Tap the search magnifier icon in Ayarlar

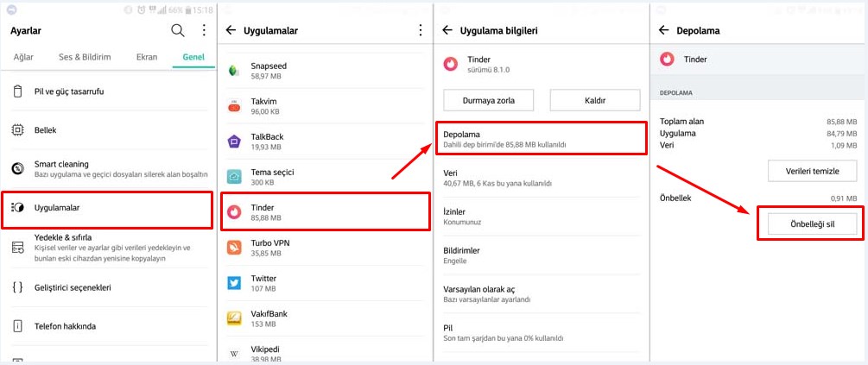[x=178, y=30]
